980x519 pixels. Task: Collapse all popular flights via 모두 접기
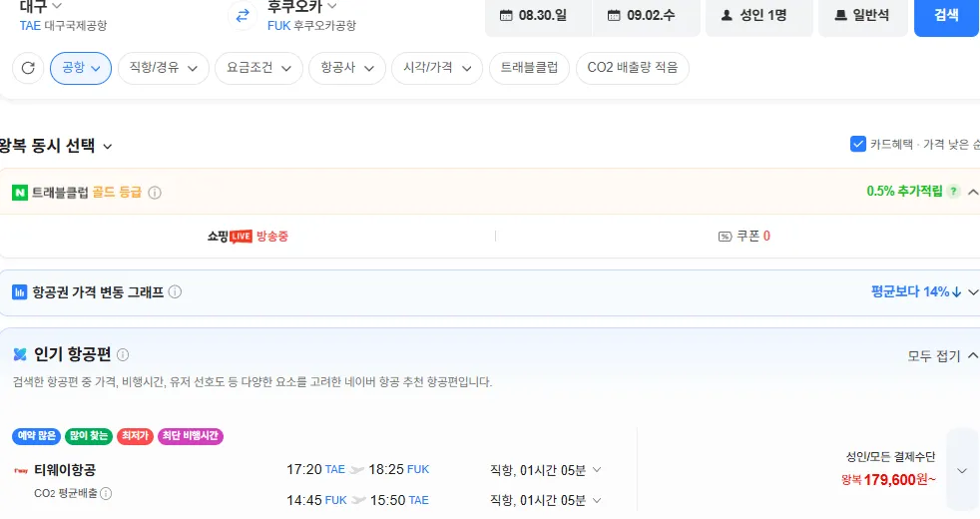[942, 355]
